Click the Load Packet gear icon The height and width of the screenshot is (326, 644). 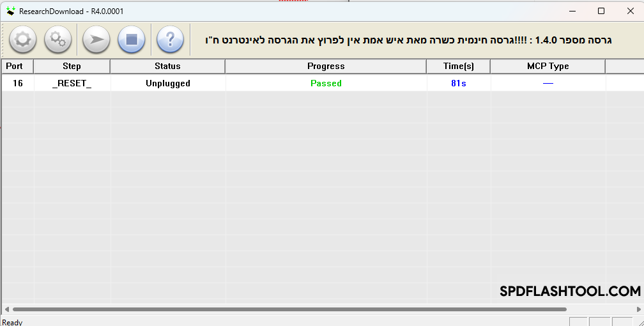click(x=22, y=40)
